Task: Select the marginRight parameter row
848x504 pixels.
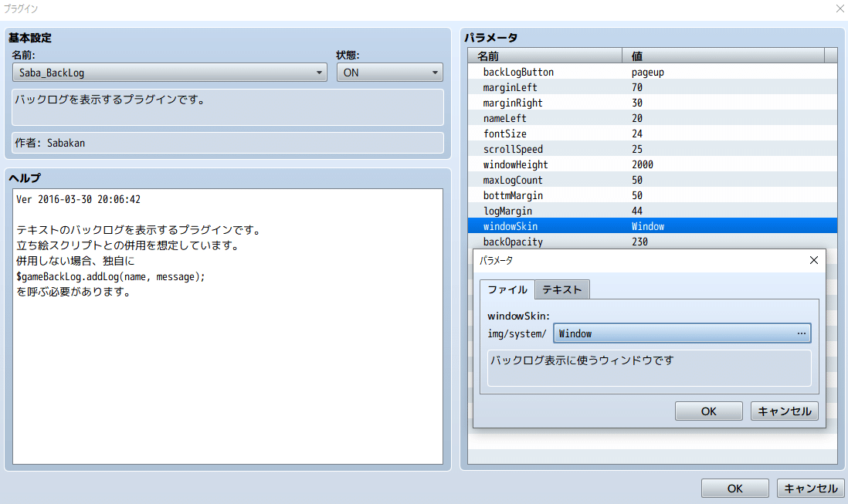Action: [653, 103]
